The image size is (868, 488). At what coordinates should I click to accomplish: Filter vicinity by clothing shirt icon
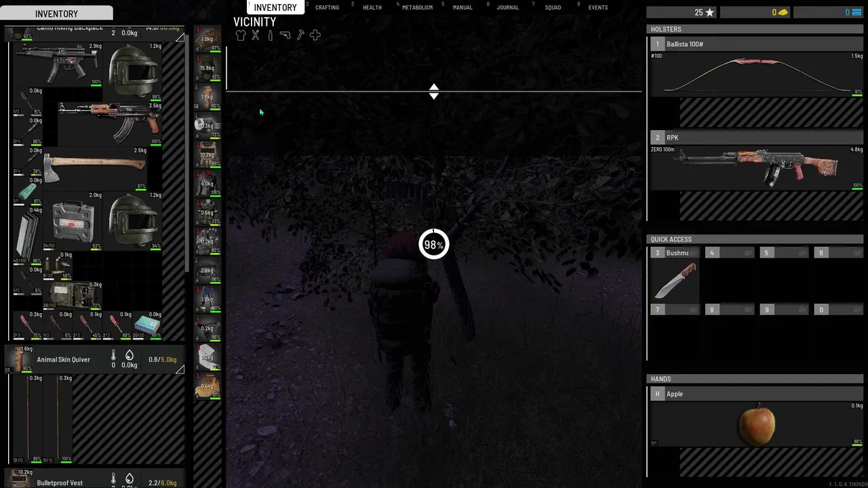241,35
